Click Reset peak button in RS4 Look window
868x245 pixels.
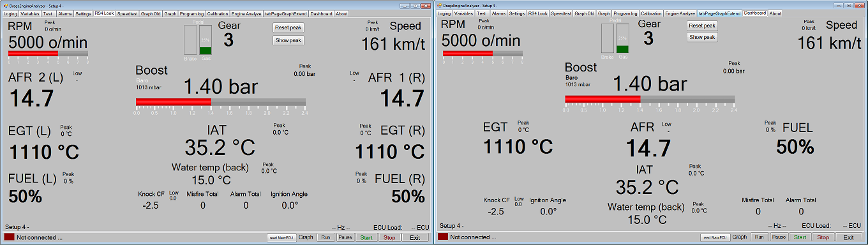(288, 27)
